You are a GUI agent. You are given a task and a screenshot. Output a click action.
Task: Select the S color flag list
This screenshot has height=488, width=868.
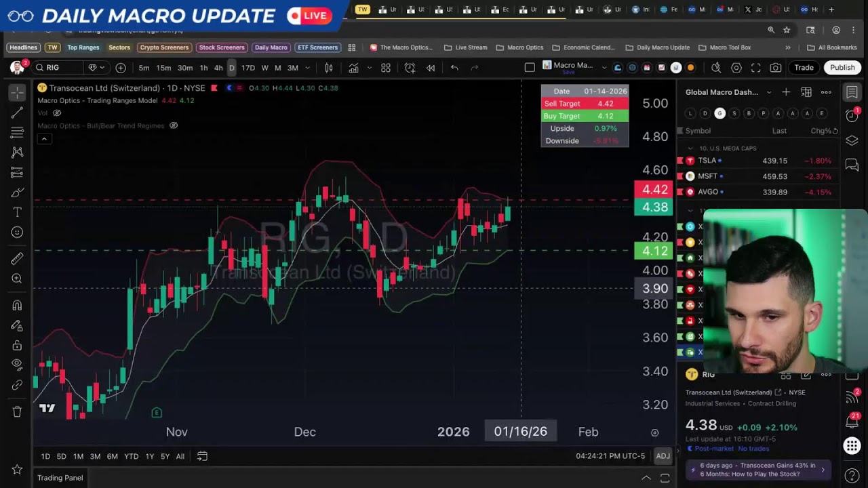(x=734, y=113)
